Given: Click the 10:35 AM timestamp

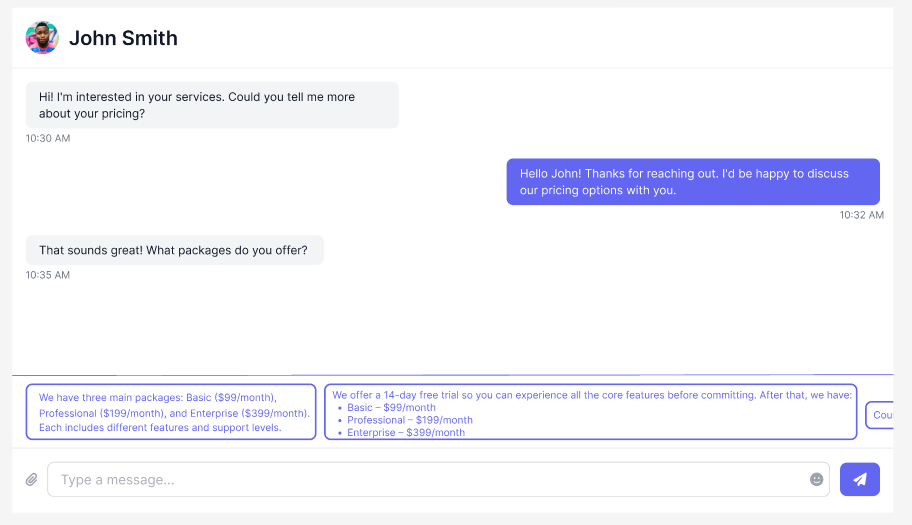Looking at the screenshot, I should [48, 275].
